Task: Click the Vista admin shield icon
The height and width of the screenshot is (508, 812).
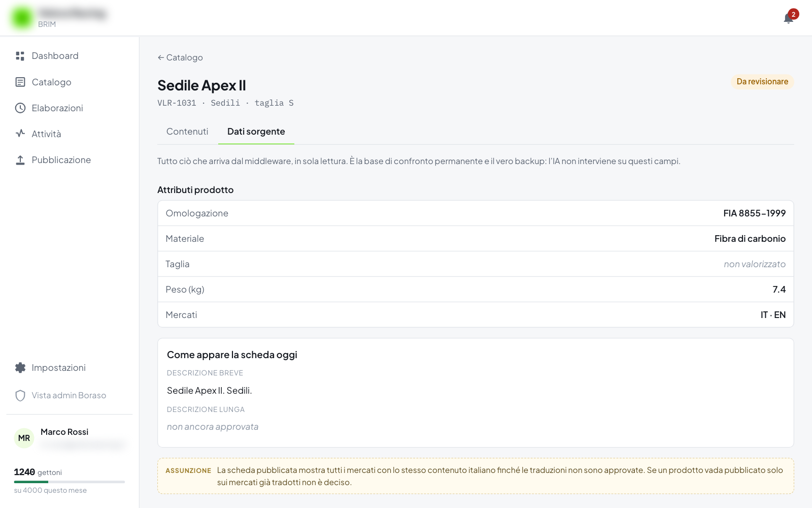Action: pyautogui.click(x=20, y=395)
